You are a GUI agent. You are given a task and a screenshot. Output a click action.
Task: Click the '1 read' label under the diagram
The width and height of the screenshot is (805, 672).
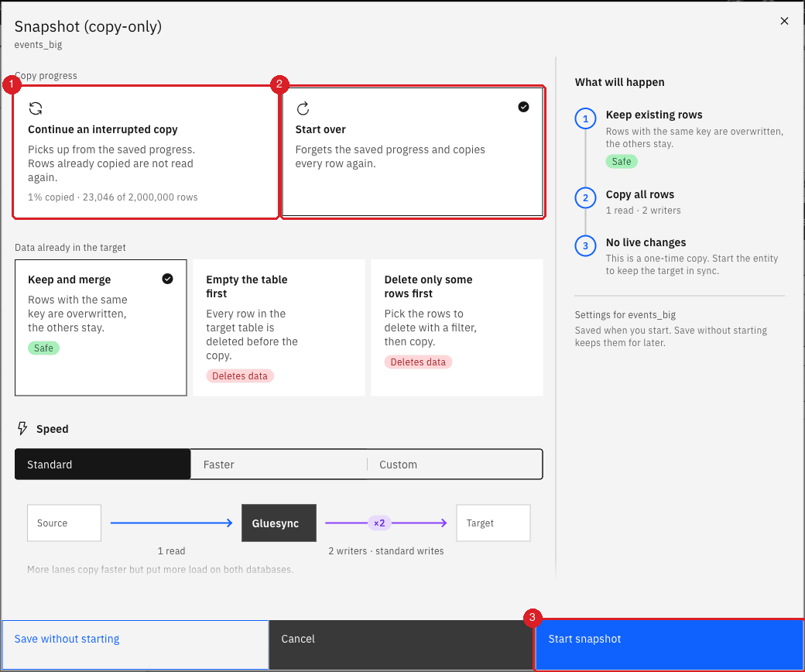coord(172,551)
